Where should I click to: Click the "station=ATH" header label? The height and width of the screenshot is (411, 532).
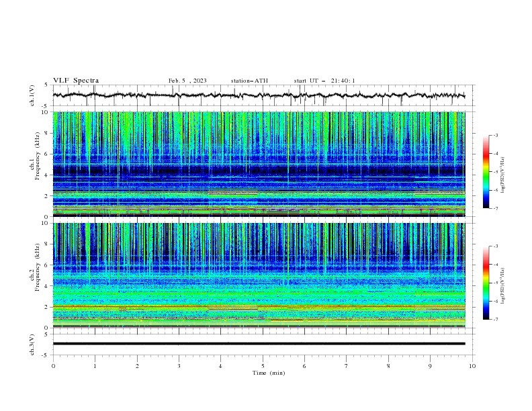coord(249,81)
